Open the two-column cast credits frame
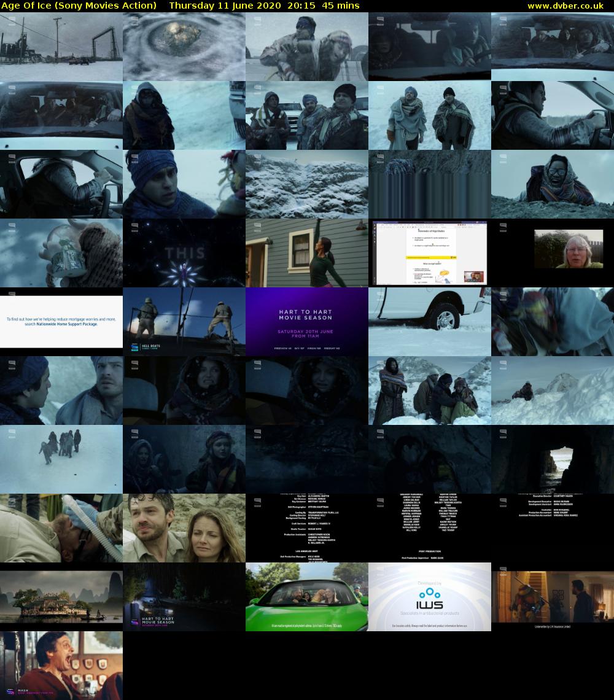Image resolution: width=614 pixels, height=700 pixels. click(430, 527)
